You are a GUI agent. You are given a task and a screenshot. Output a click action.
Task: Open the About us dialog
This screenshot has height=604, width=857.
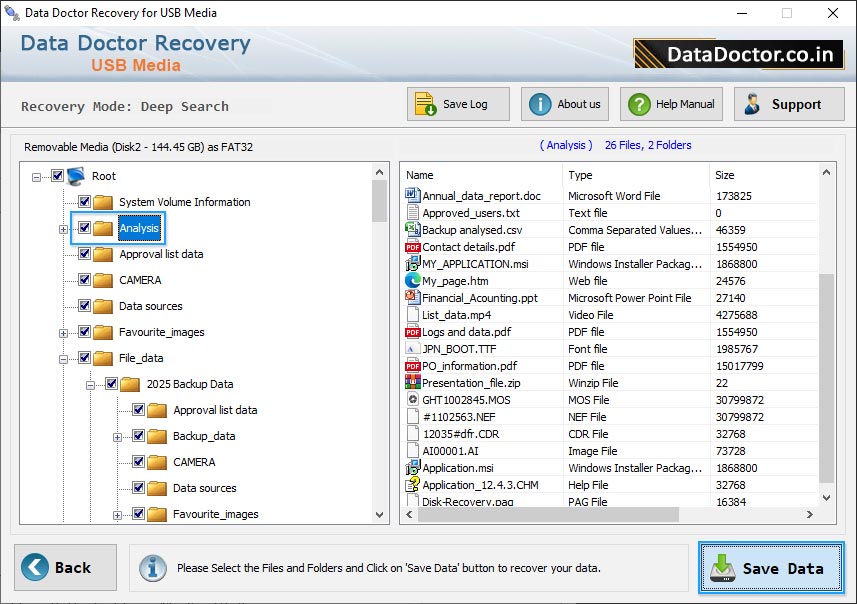click(539, 103)
